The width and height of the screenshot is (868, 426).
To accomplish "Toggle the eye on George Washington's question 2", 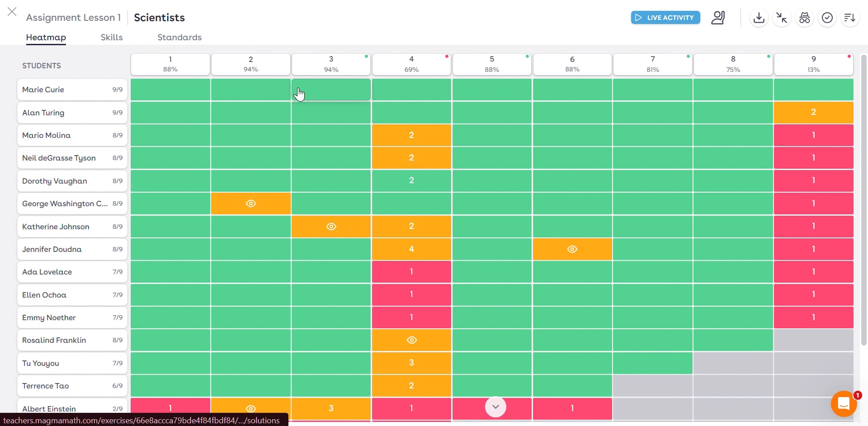I will [250, 204].
